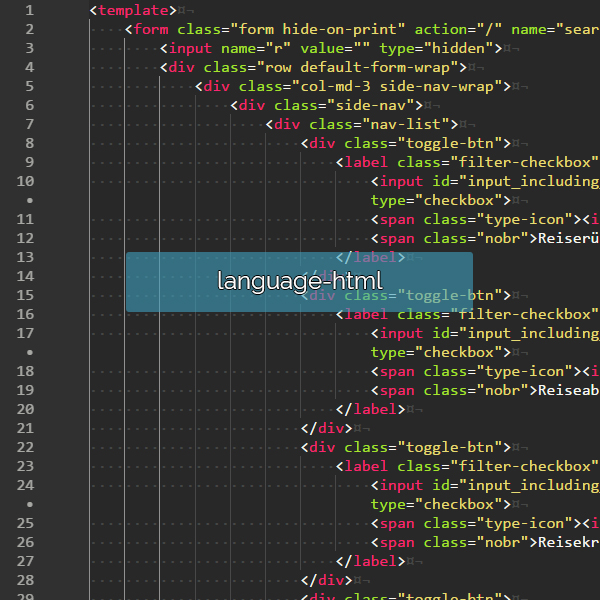Click the "row default-form-wrap" class value

pos(357,67)
